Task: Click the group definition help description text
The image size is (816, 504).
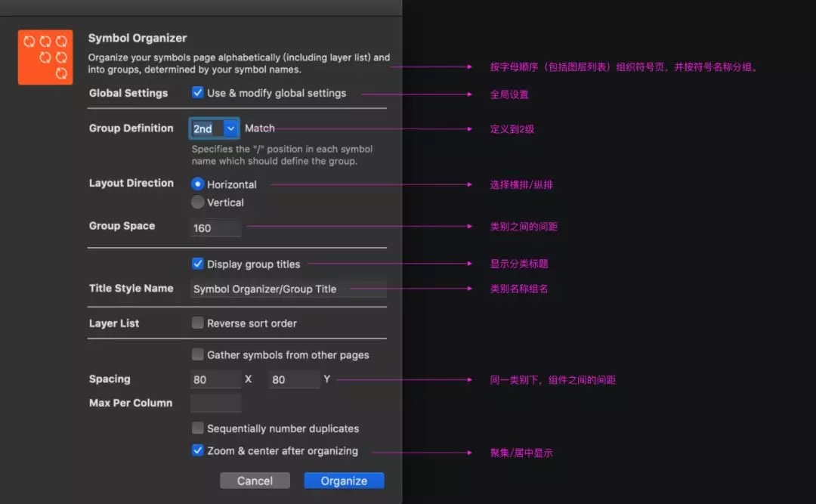Action: click(x=282, y=155)
